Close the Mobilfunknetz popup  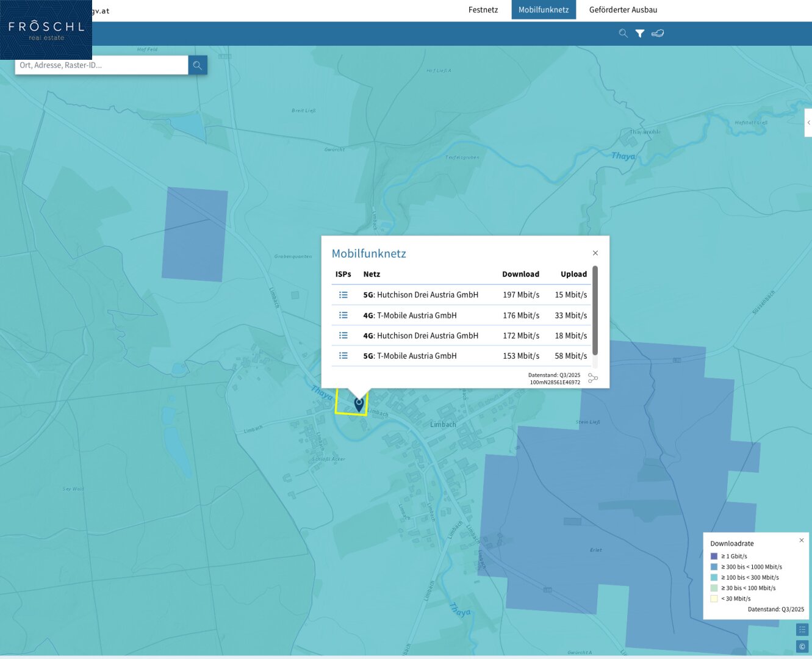(x=595, y=253)
